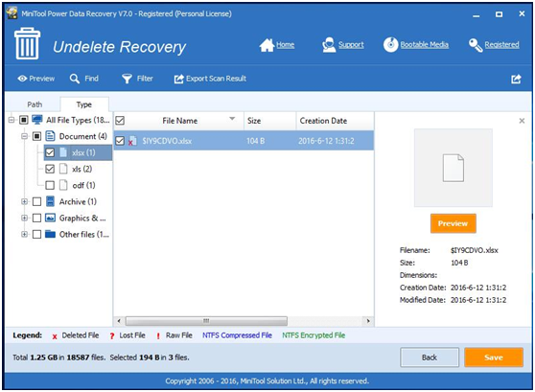Click the deleted file icon beside $IY9CDVO.xlsx
Image resolution: width=535 pixels, height=392 pixels.
click(132, 141)
